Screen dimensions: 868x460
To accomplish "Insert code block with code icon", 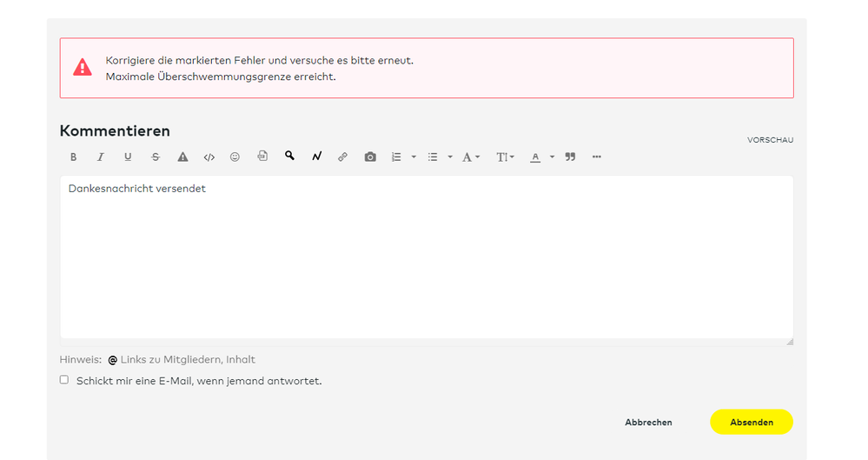I will 209,157.
